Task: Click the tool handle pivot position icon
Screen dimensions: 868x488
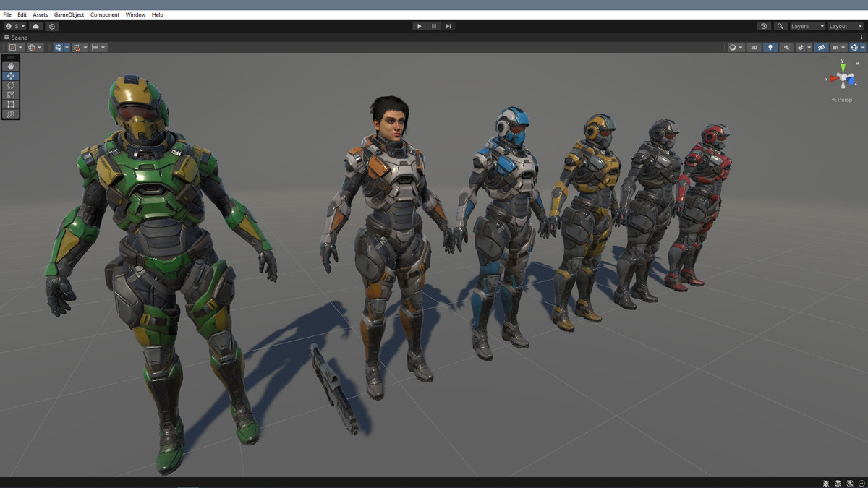Action: coord(12,48)
